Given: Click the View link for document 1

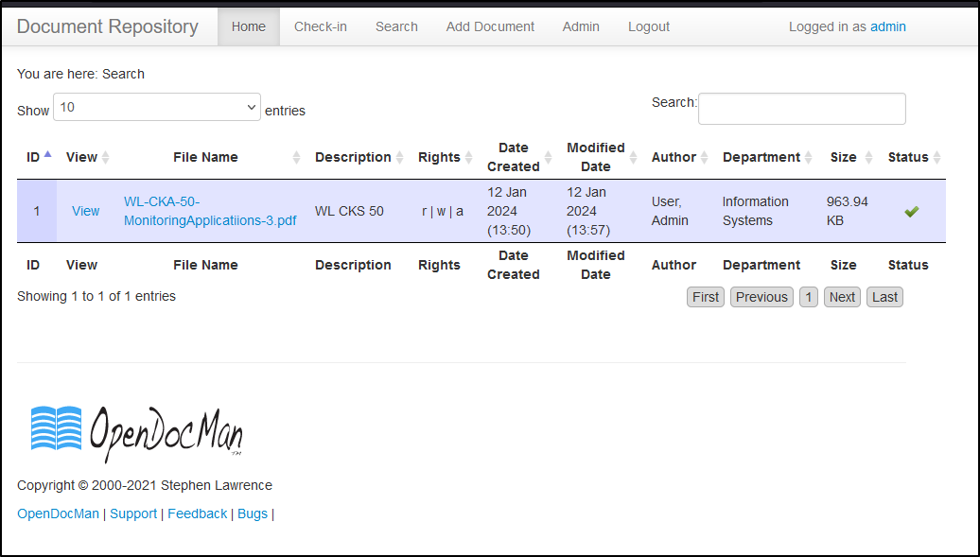Looking at the screenshot, I should point(86,211).
